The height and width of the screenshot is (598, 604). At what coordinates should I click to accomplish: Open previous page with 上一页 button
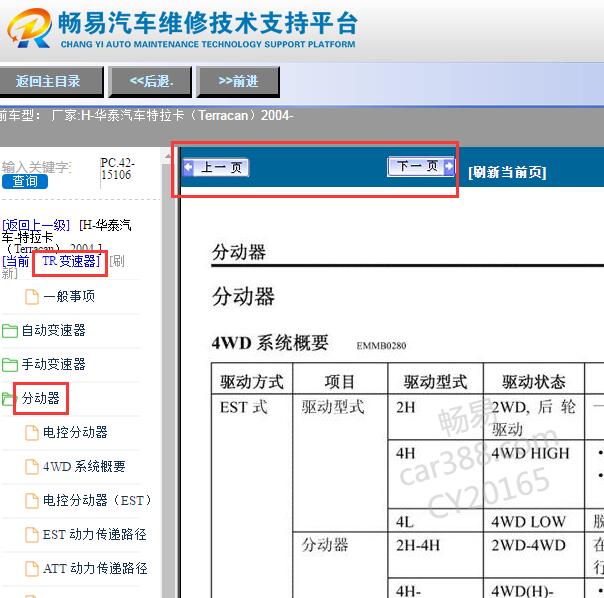coord(216,168)
